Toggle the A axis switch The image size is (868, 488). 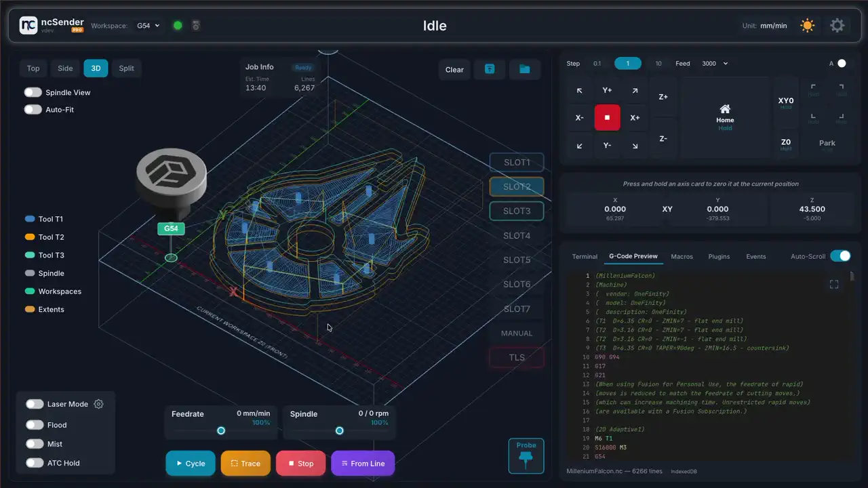point(842,63)
